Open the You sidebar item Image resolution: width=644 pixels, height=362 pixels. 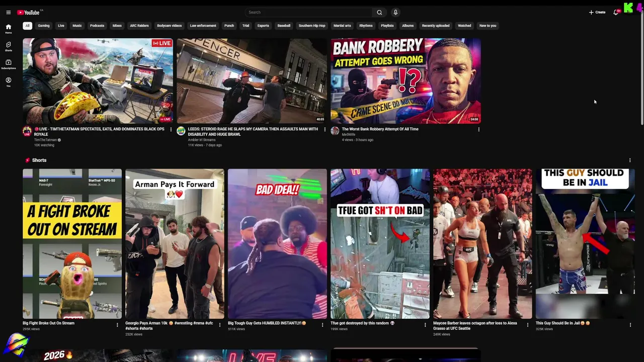(9, 82)
